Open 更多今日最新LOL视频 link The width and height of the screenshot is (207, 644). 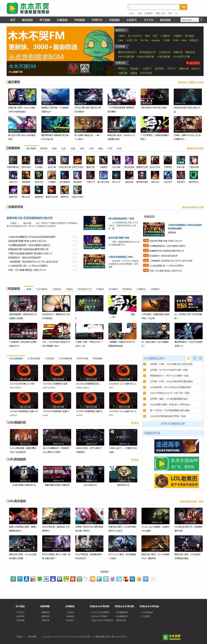191,82
